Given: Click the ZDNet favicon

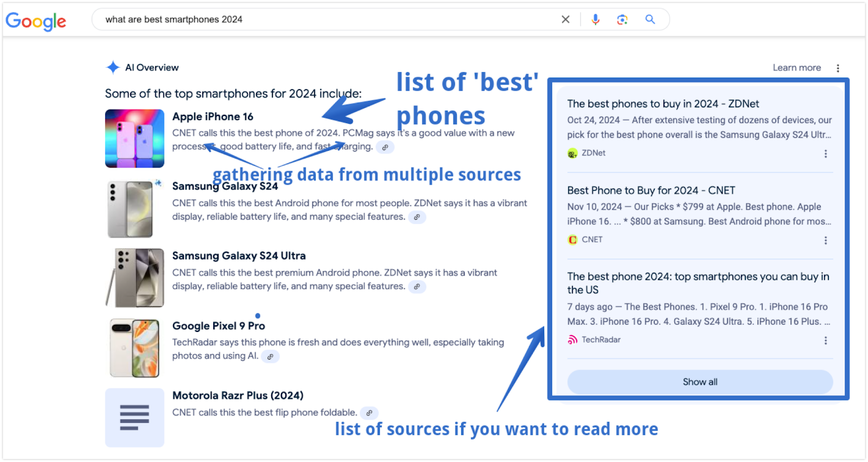Looking at the screenshot, I should [x=572, y=153].
